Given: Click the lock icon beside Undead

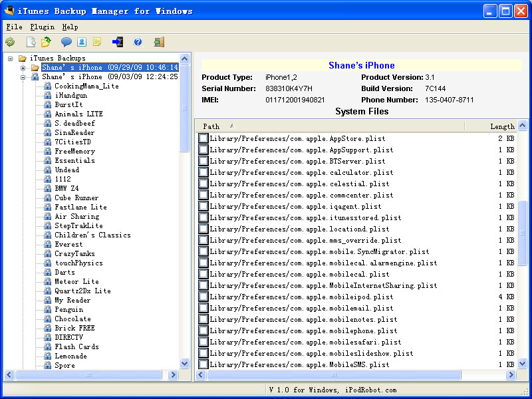Looking at the screenshot, I should (47, 170).
